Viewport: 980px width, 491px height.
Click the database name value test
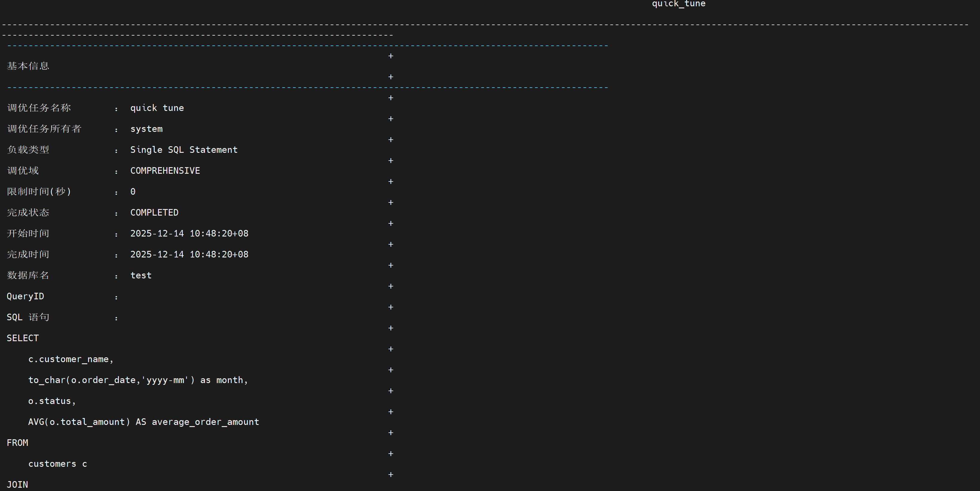click(x=141, y=276)
